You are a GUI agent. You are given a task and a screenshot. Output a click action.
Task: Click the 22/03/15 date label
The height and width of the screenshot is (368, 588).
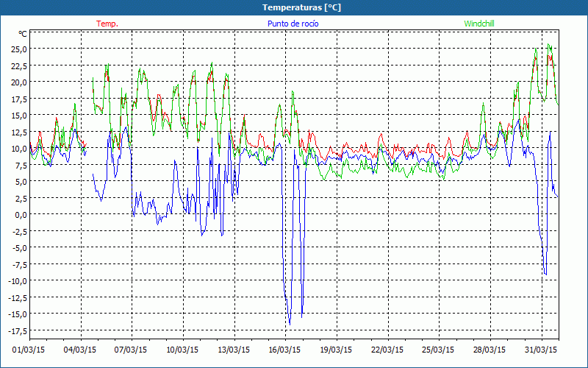click(x=387, y=350)
